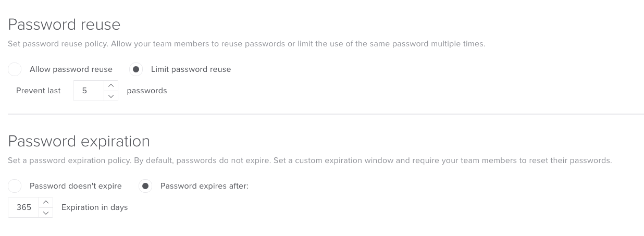Focus the expiration days field showing 365
Image resolution: width=644 pixels, height=236 pixels.
tap(24, 207)
